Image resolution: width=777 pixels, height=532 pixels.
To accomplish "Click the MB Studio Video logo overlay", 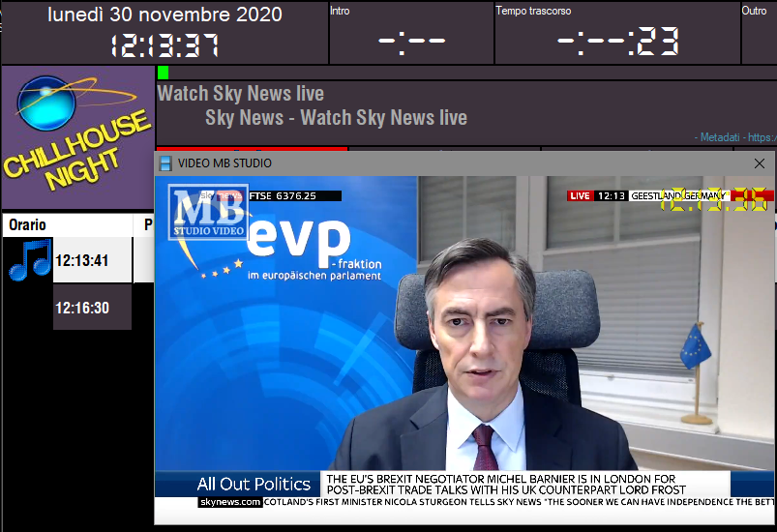I will pos(208,212).
